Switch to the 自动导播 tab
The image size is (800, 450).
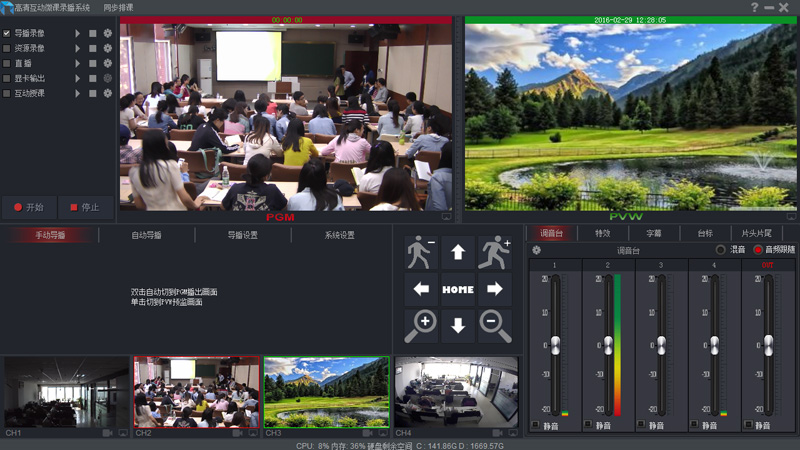pyautogui.click(x=146, y=235)
